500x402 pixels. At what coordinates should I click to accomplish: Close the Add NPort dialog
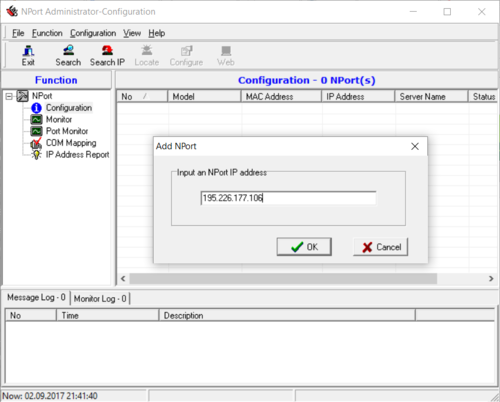pos(415,146)
